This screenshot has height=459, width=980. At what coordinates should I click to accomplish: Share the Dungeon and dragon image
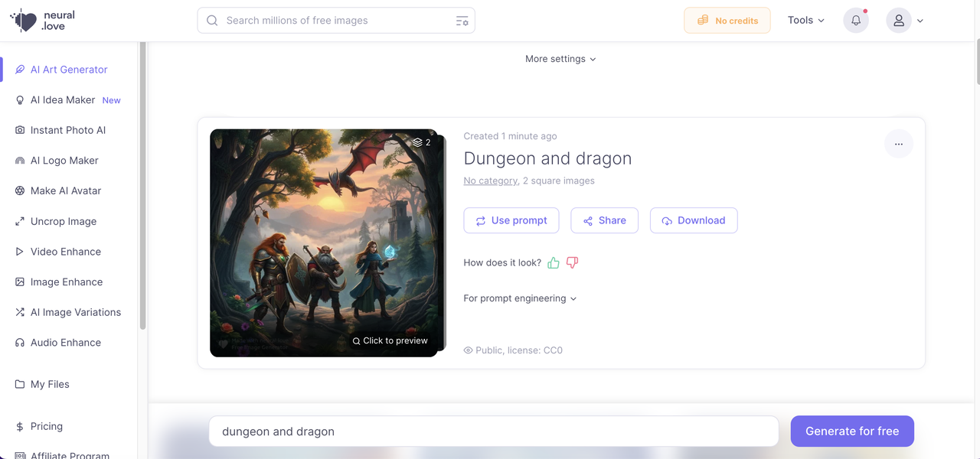click(605, 220)
